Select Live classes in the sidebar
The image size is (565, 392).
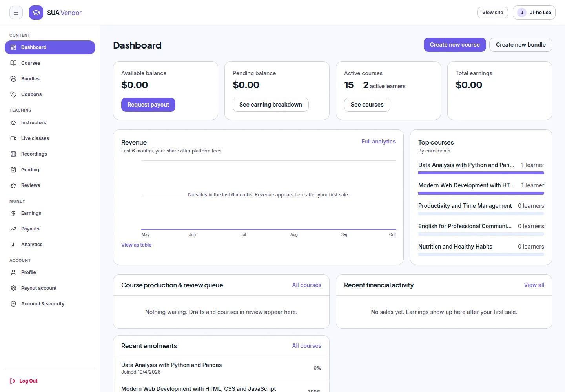[x=50, y=138]
